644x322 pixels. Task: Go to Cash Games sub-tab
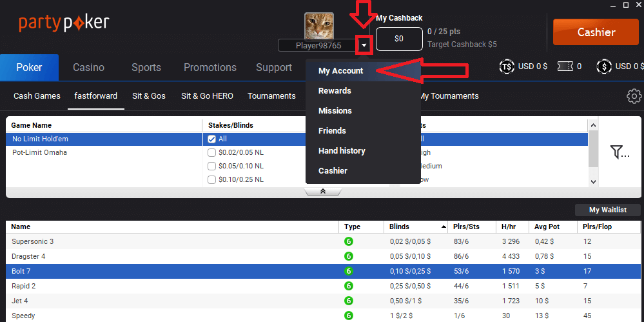[x=37, y=96]
